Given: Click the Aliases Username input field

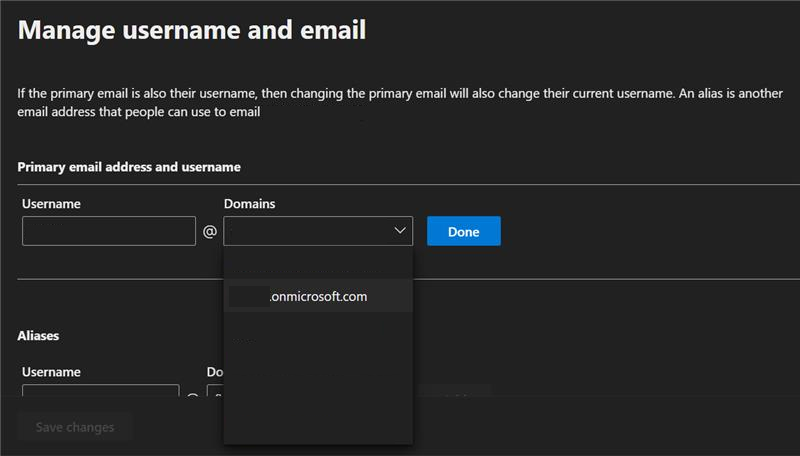Looking at the screenshot, I should [101, 391].
